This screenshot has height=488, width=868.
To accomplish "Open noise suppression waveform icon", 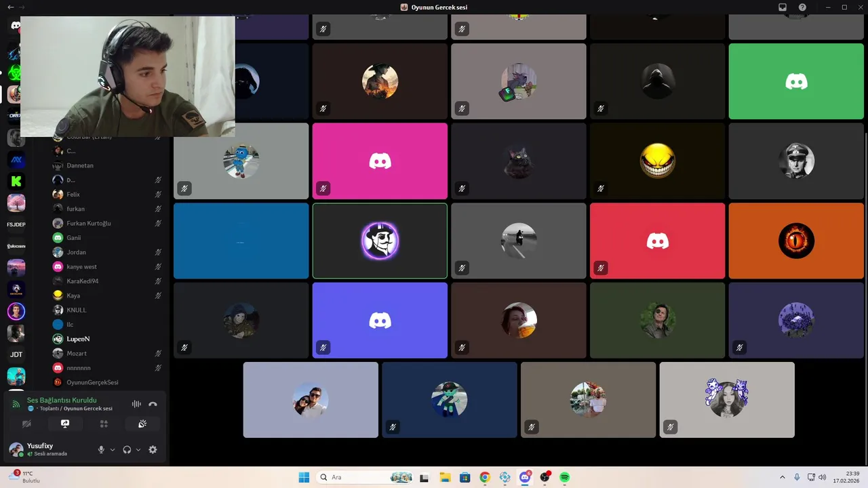I will point(136,404).
